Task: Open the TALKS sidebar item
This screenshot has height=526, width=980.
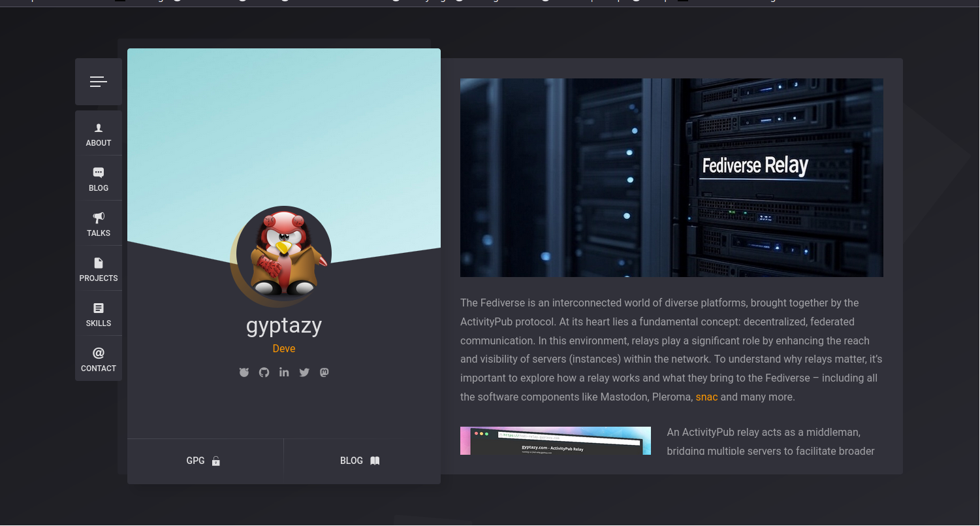Action: (x=99, y=225)
